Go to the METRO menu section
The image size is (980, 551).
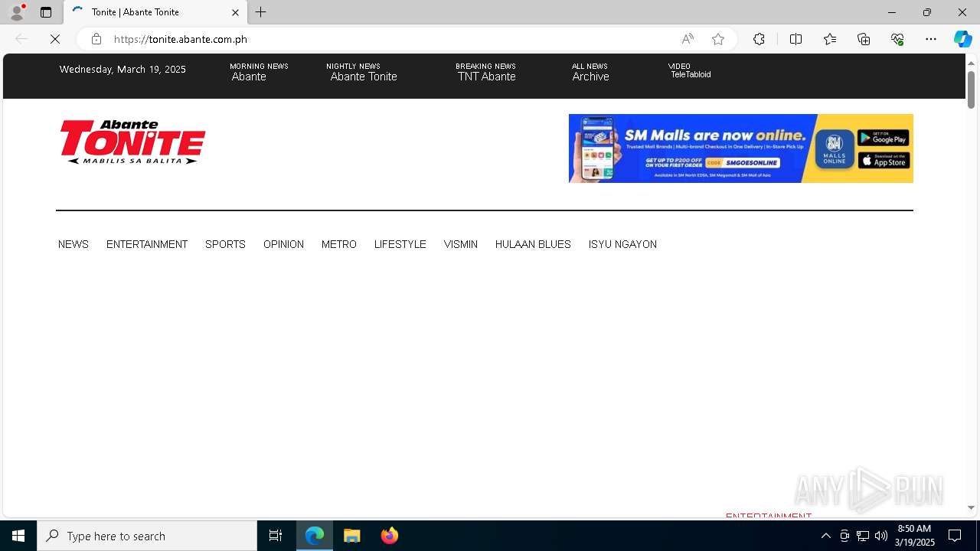click(339, 244)
